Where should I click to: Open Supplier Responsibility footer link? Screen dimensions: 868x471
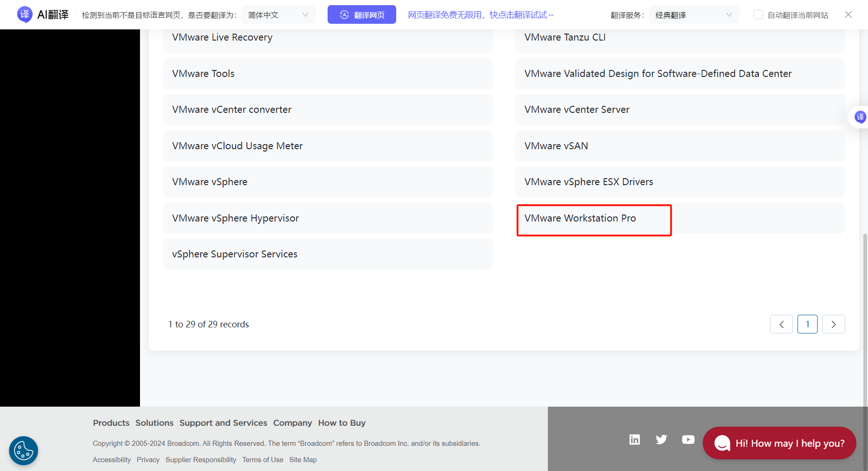[201, 460]
